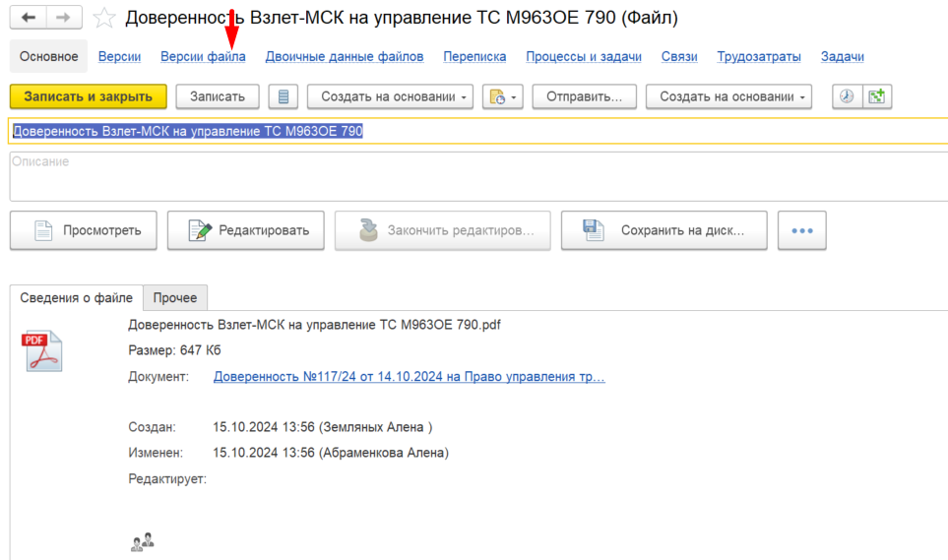
Task: Open the Процессы и задачи link
Action: [x=584, y=56]
